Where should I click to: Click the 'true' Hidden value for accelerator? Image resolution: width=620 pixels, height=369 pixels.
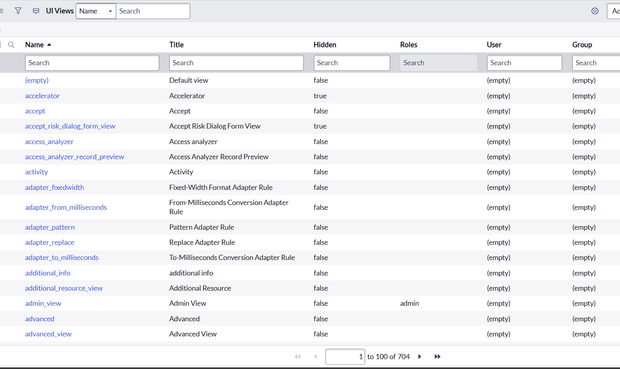click(320, 96)
